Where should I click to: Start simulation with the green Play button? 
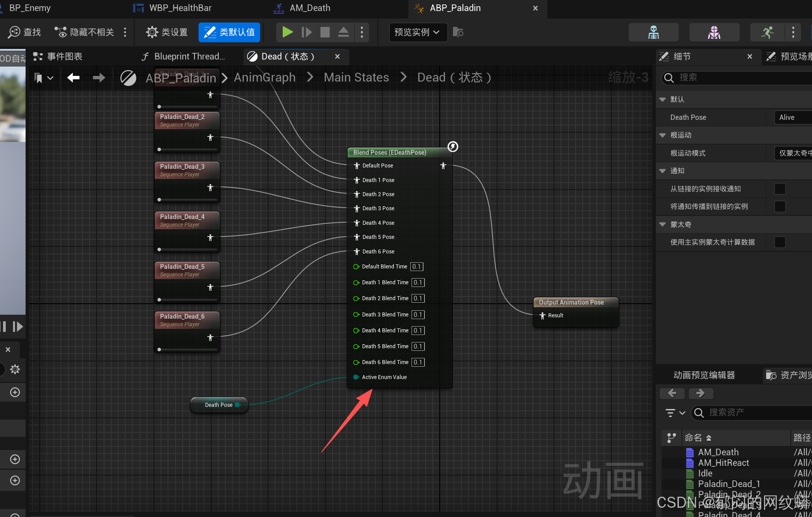pyautogui.click(x=288, y=32)
